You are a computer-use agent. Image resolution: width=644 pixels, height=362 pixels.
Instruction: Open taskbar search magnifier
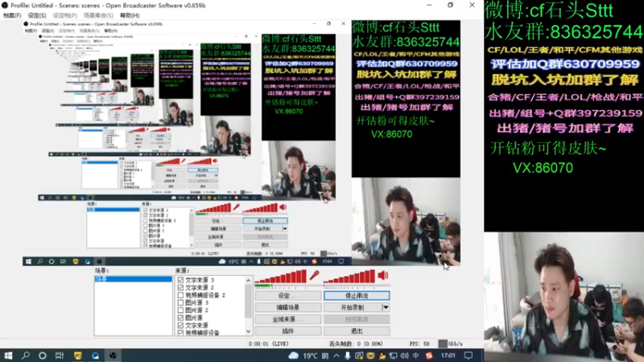click(26, 356)
